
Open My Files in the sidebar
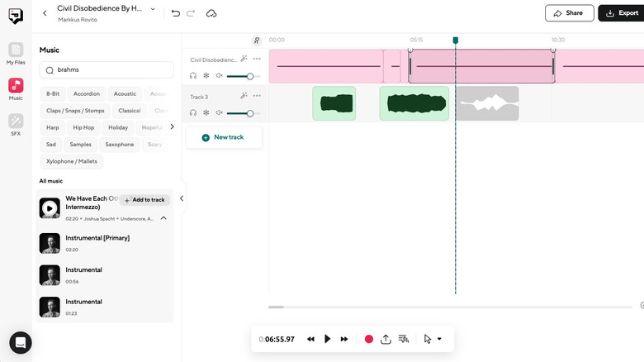[x=16, y=53]
